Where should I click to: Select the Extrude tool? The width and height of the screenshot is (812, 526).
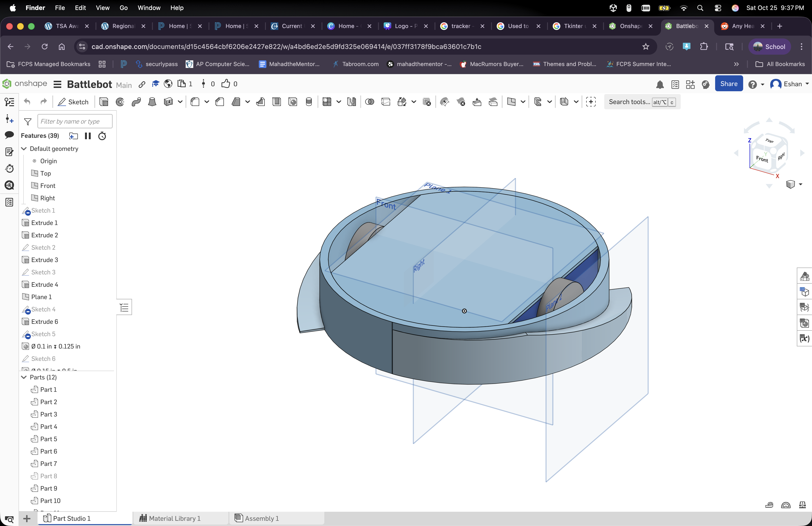point(104,102)
